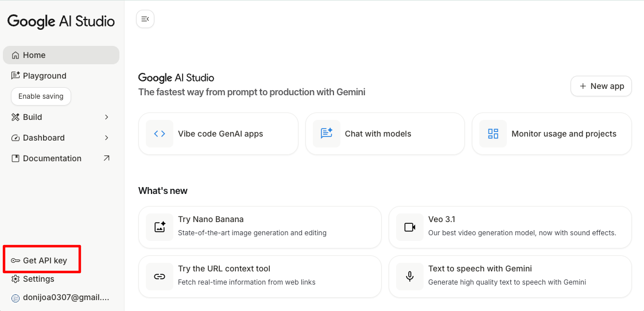Click 'The fastest way from prompt to production' tagline

click(252, 92)
